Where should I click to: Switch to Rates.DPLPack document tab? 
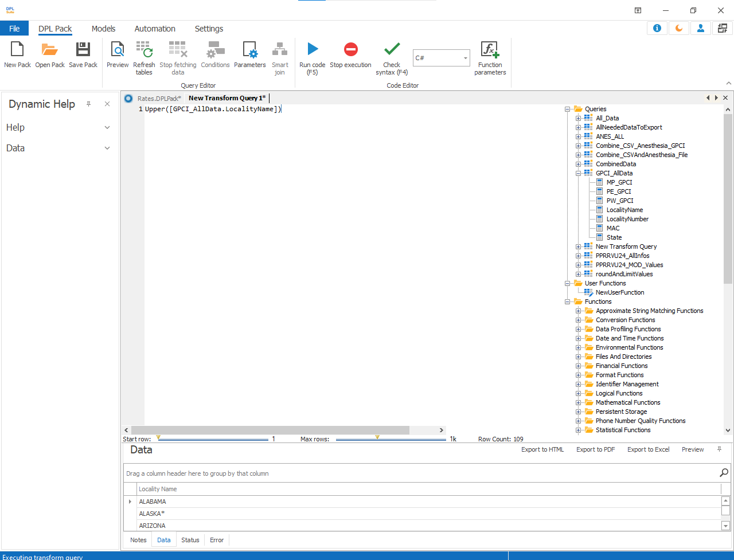159,98
